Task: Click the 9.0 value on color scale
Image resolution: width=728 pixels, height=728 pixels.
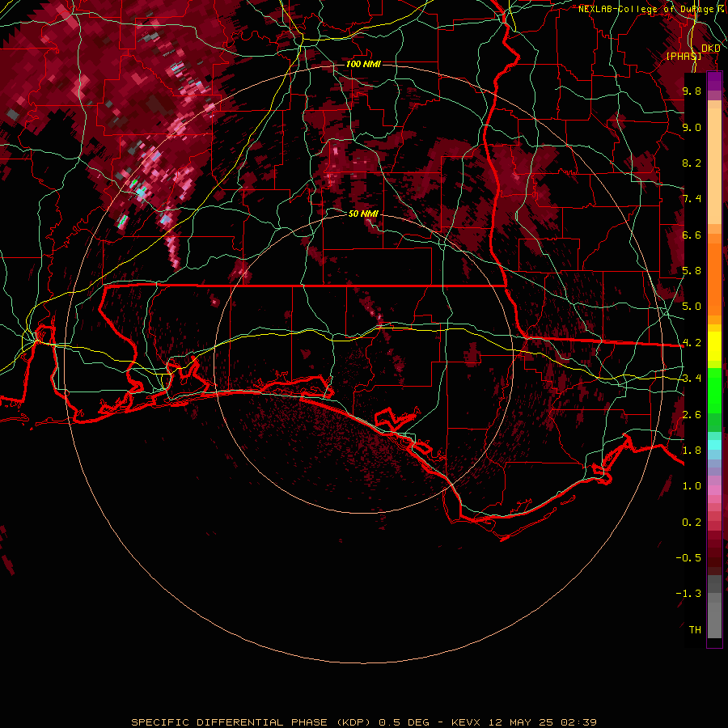Action: tap(692, 127)
